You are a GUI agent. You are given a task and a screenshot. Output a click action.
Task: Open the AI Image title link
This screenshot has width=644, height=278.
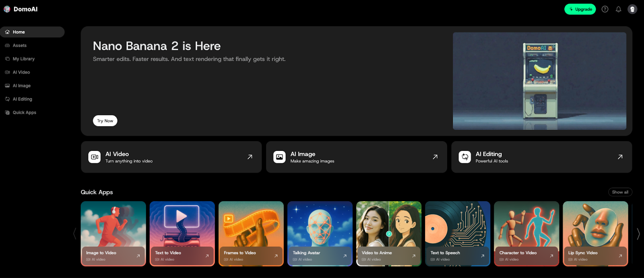click(x=303, y=154)
